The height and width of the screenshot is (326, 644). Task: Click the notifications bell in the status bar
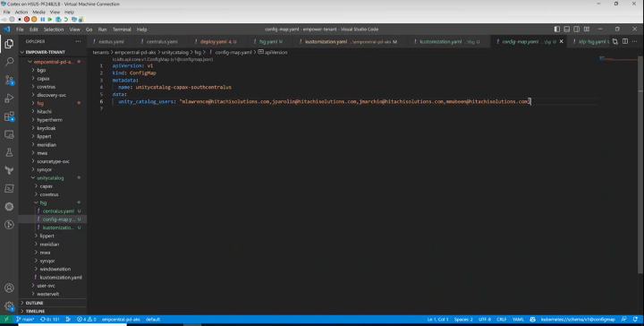(x=635, y=320)
